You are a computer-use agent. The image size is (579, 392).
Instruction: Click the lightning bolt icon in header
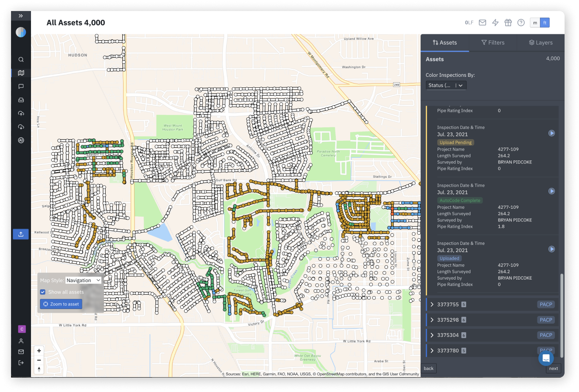[495, 22]
